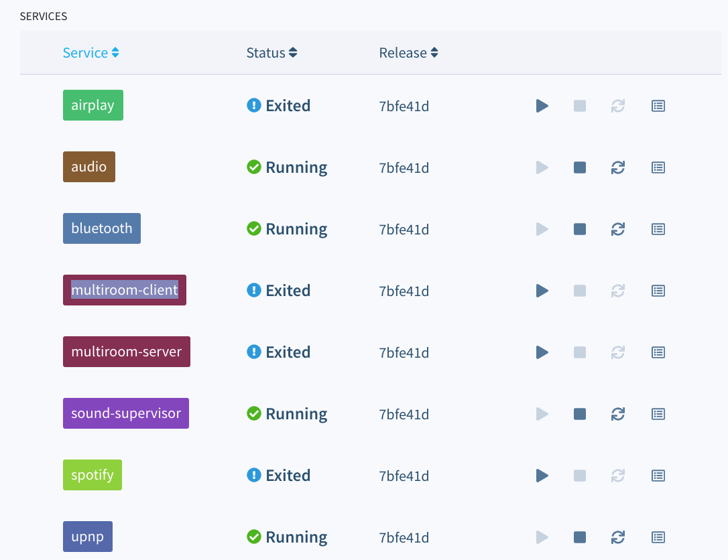Stop the sound-supervisor service
The width and height of the screenshot is (728, 560).
pos(579,414)
